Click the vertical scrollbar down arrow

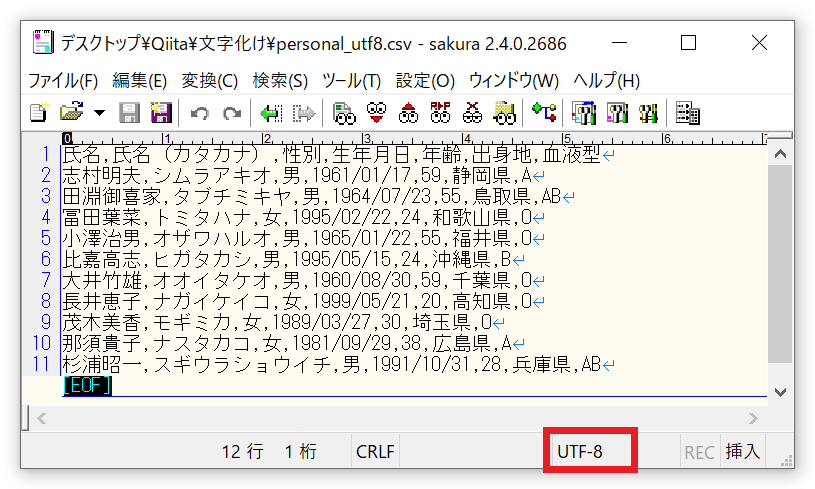(x=780, y=392)
